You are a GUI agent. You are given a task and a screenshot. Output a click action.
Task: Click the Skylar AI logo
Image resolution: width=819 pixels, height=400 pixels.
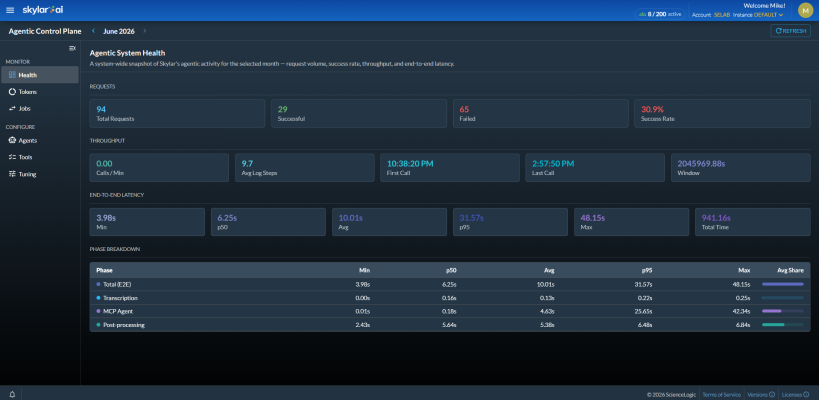(43, 10)
